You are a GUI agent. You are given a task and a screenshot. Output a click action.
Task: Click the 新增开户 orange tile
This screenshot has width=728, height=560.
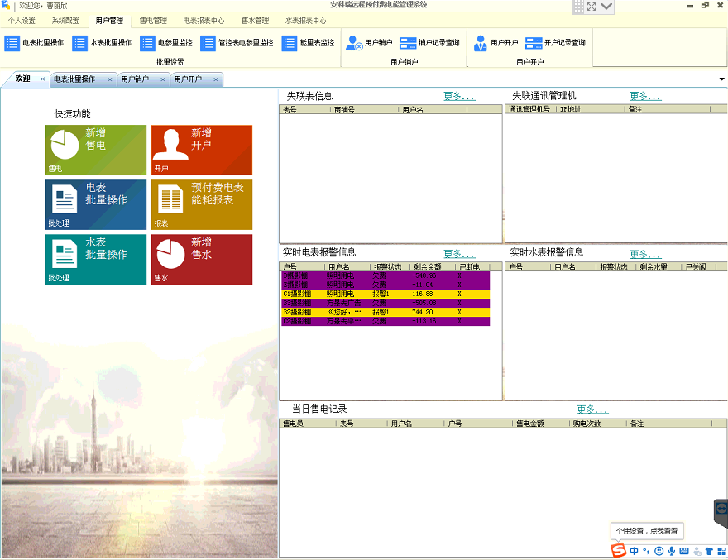coord(202,150)
